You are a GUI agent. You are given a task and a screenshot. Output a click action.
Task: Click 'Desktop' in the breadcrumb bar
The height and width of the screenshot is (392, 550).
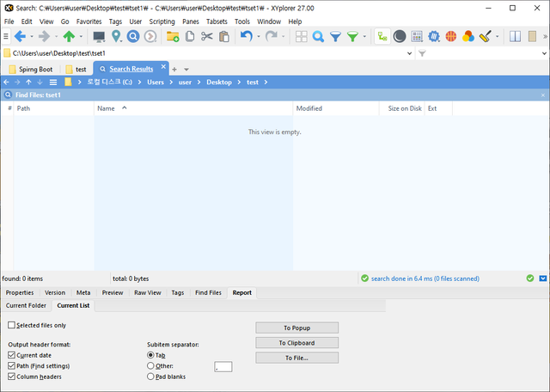tap(219, 83)
